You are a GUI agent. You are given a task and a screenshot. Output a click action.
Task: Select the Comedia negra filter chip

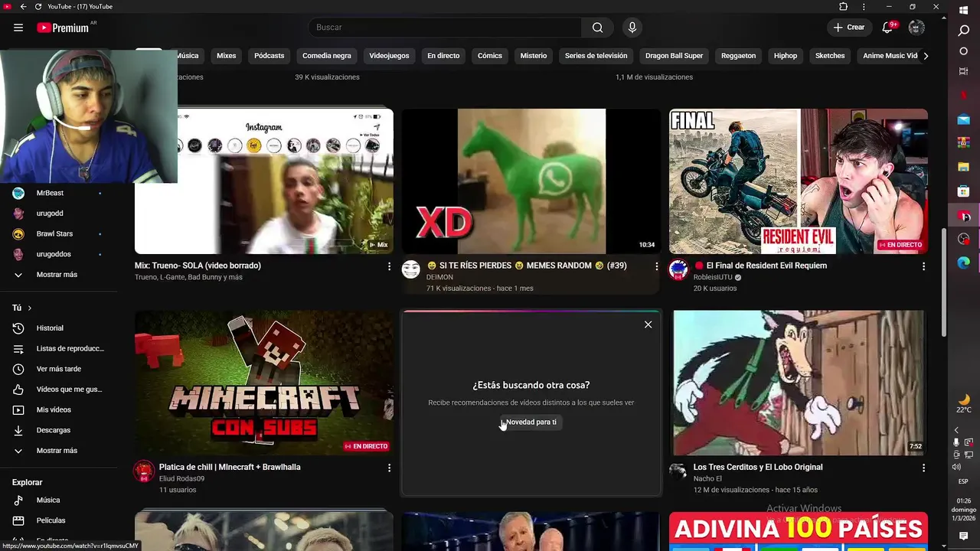[x=327, y=56]
